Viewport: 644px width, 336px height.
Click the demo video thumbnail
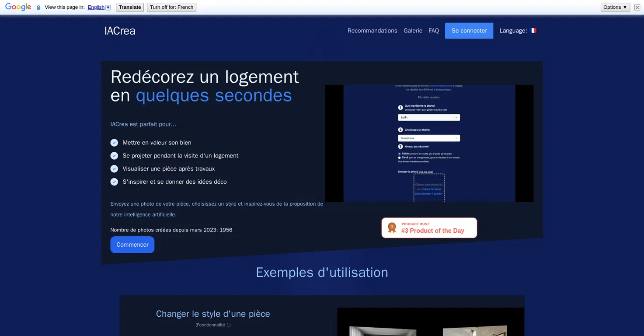tap(429, 143)
